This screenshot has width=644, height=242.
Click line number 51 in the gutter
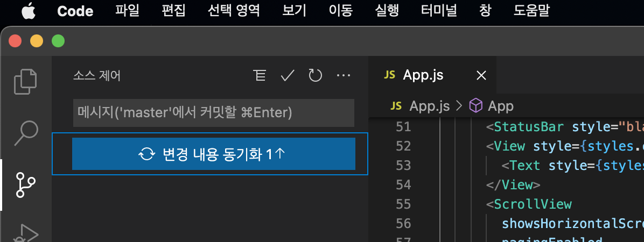(403, 127)
